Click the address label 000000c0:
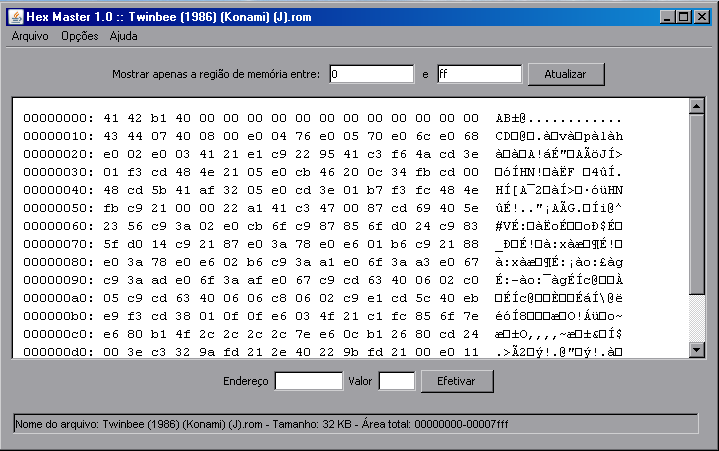The image size is (719, 451). tap(58, 334)
